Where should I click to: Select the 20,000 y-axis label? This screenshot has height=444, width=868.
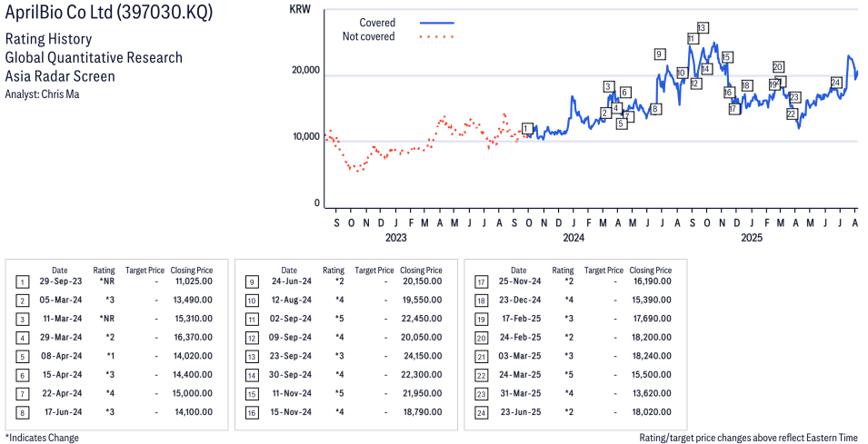click(x=306, y=70)
